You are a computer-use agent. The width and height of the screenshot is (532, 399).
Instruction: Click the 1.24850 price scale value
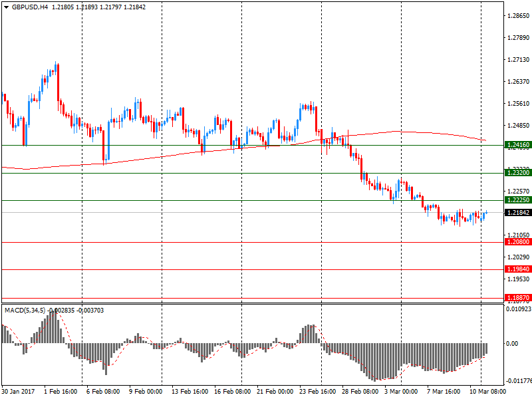[x=519, y=126]
